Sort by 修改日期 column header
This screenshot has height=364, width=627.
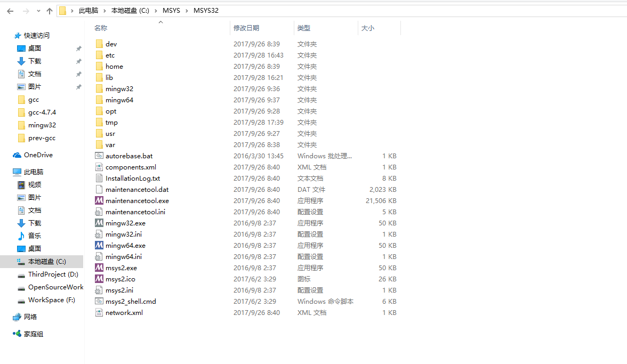click(x=246, y=28)
